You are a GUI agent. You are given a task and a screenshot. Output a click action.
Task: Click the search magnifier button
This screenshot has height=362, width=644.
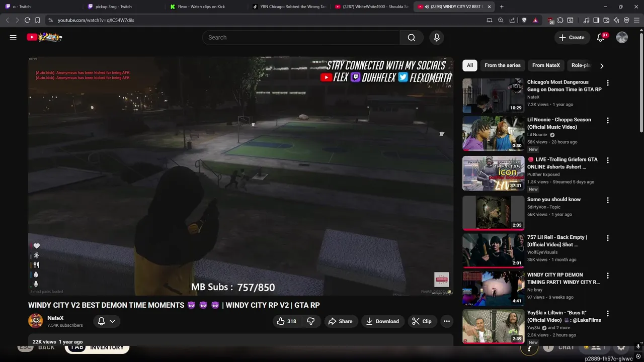(412, 37)
